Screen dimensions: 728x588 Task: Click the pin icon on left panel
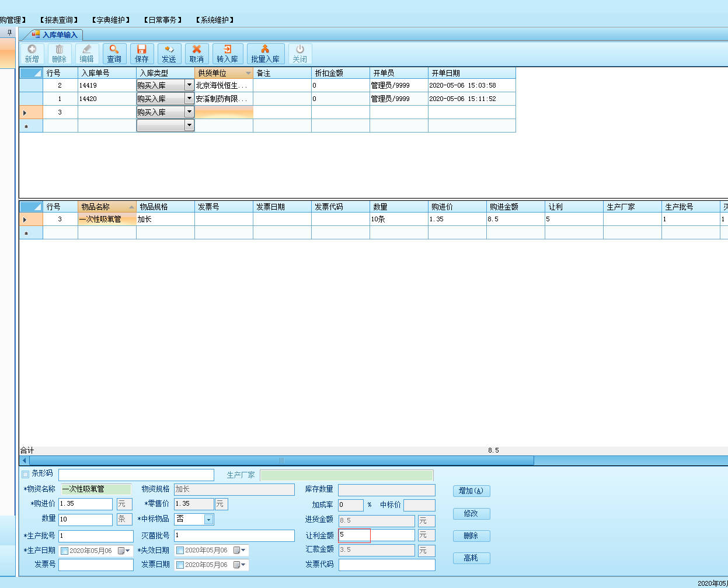9,33
